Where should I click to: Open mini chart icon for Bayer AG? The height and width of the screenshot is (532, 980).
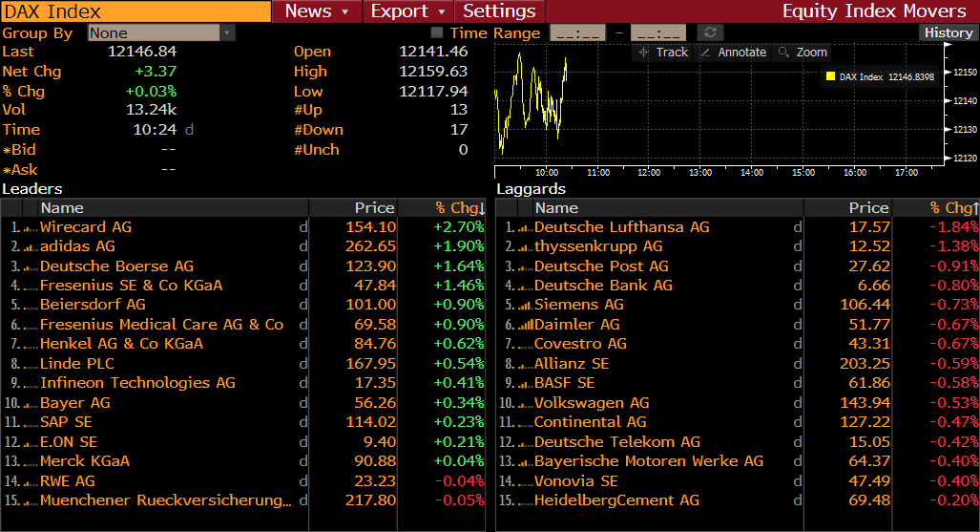[31, 404]
